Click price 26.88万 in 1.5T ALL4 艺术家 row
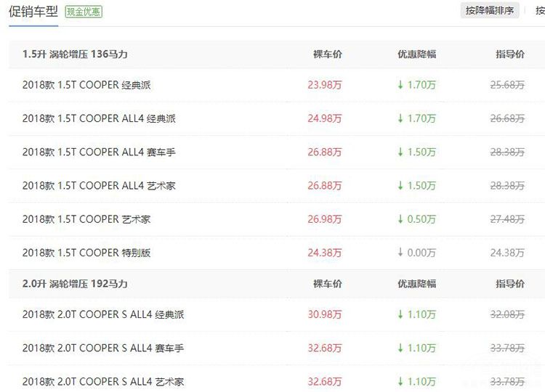 tap(325, 186)
